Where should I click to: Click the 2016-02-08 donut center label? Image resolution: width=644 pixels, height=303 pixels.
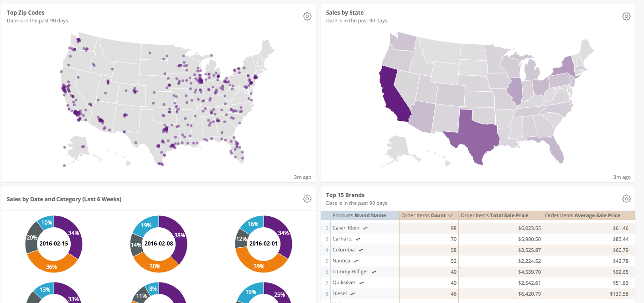click(x=159, y=244)
